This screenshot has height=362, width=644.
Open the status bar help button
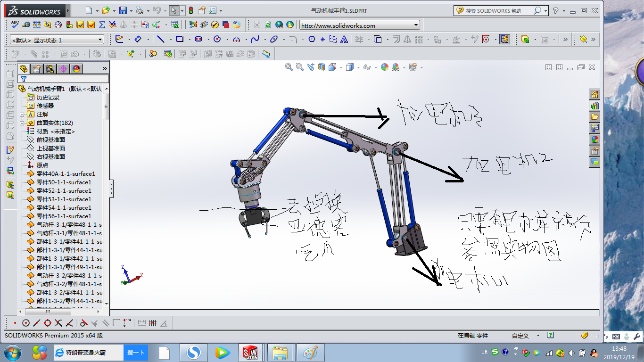(550, 335)
